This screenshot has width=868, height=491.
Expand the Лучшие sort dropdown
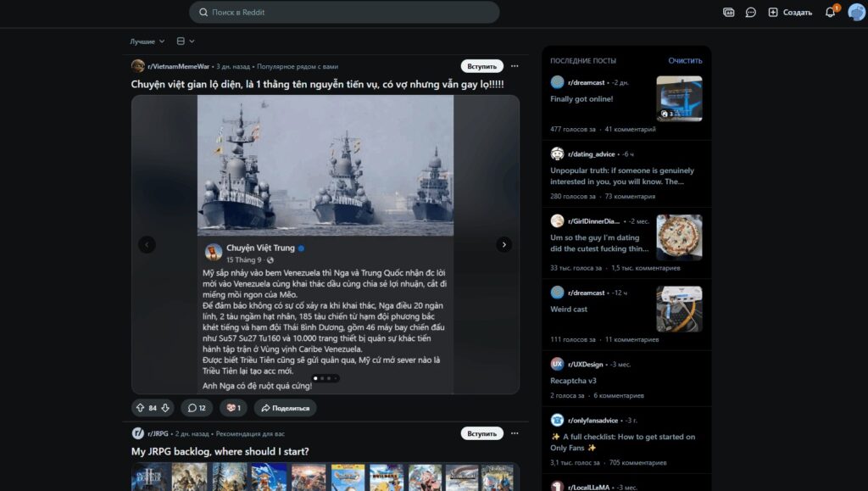tap(147, 42)
